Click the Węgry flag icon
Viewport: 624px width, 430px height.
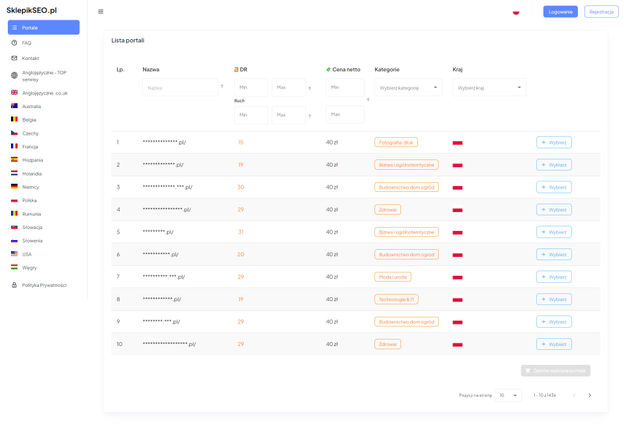pos(14,267)
